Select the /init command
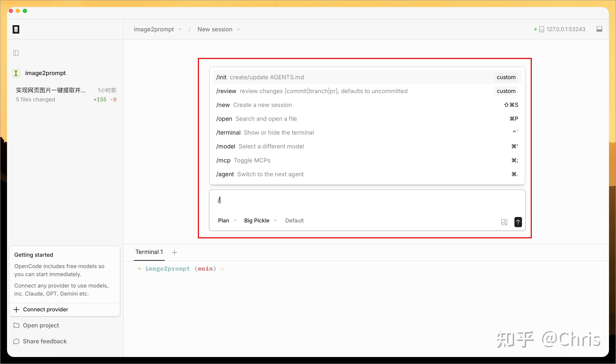This screenshot has width=616, height=364. point(367,77)
